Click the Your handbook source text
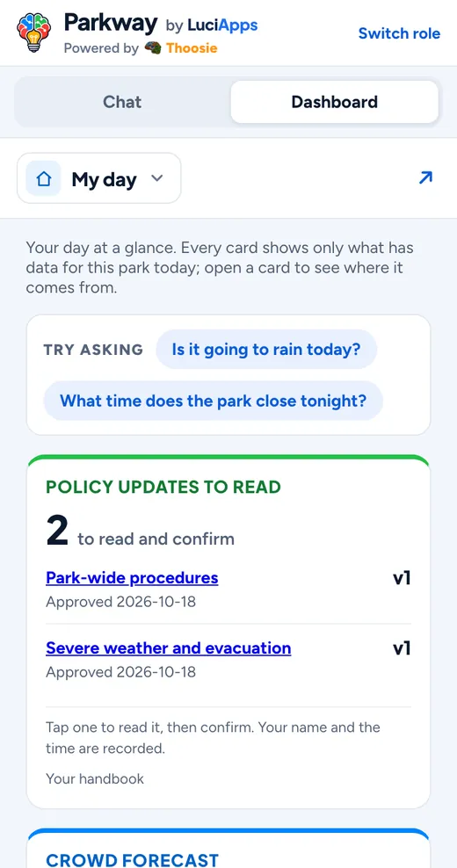 (95, 779)
